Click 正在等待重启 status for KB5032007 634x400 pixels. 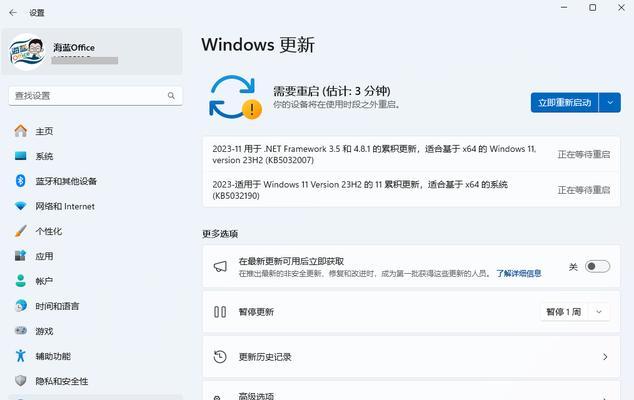pyautogui.click(x=584, y=154)
